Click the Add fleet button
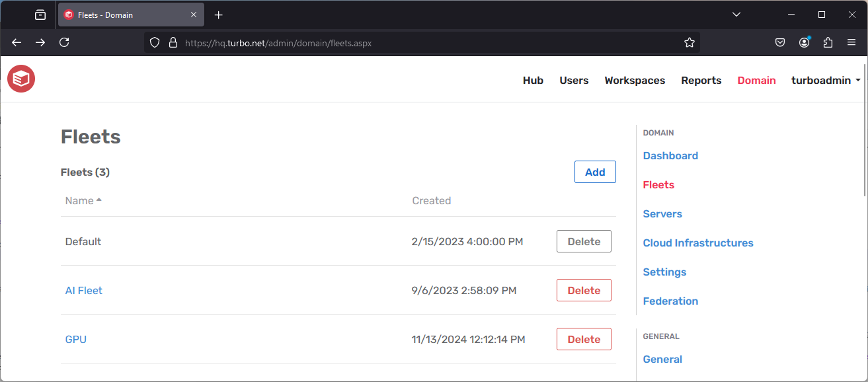Screen dimensions: 868x382 (x=594, y=172)
